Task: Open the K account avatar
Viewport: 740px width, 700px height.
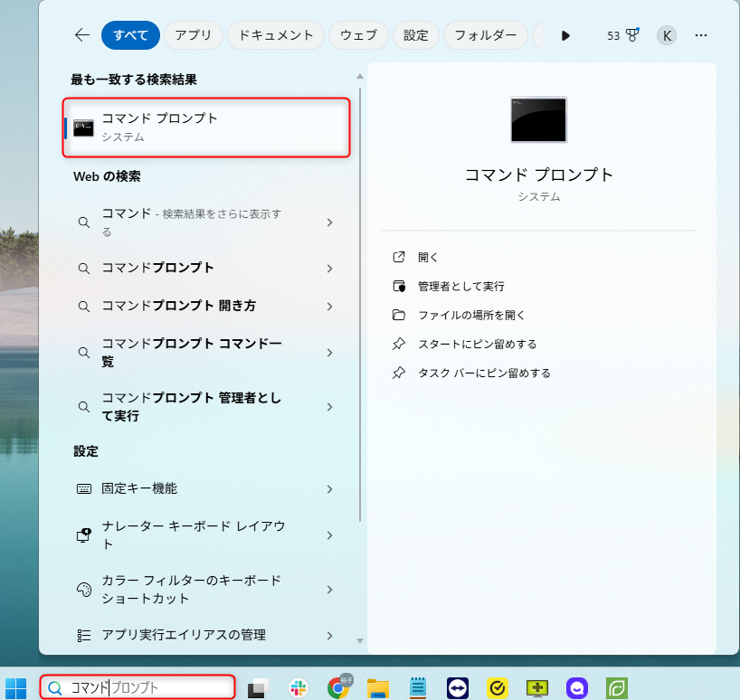Action: 667,35
